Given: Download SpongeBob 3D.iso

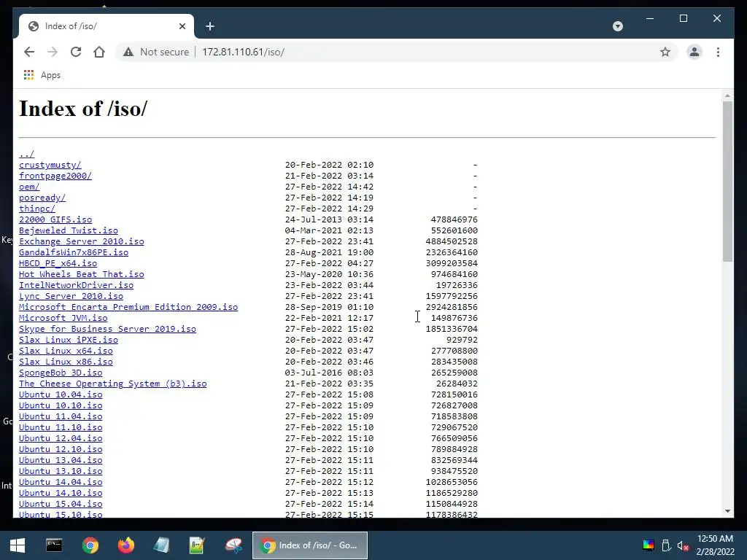Looking at the screenshot, I should tap(61, 373).
